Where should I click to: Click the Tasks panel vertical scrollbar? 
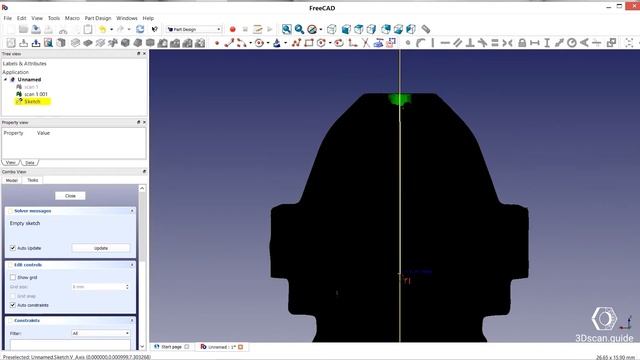point(142,267)
